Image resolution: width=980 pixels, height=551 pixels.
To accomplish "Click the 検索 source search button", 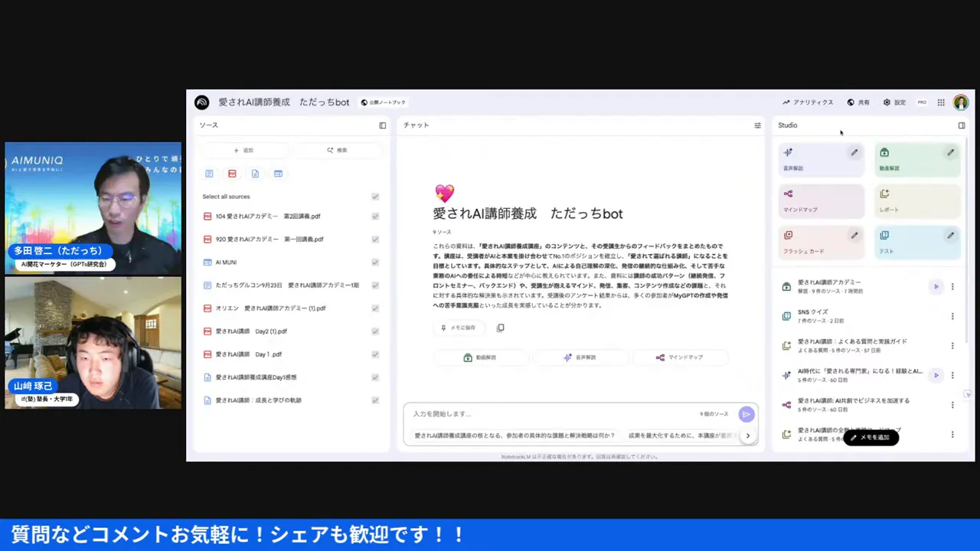I will point(337,151).
